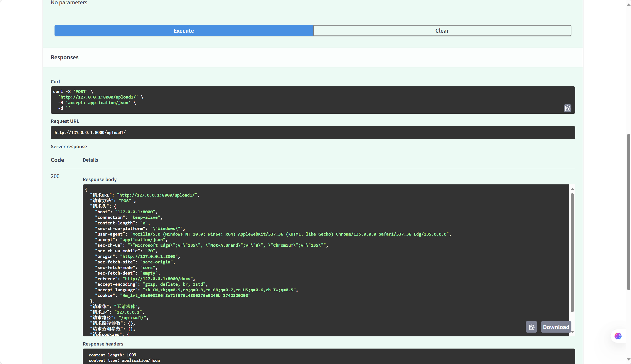Click the "Curl" label
This screenshot has width=631, height=364.
coord(55,82)
